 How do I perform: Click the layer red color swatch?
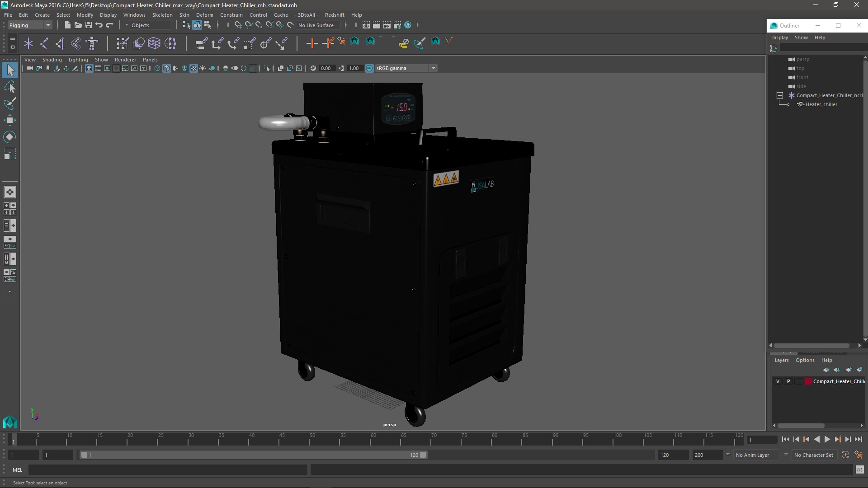click(x=808, y=381)
